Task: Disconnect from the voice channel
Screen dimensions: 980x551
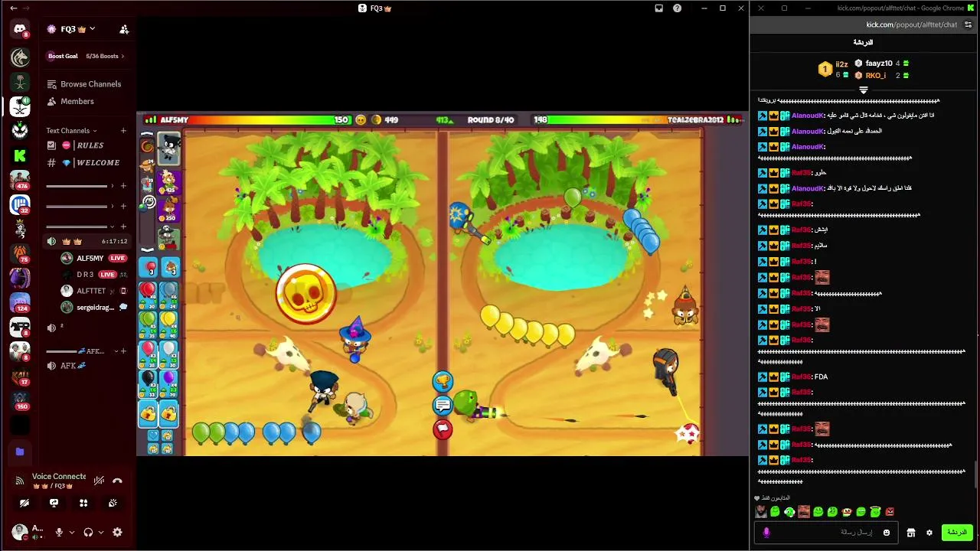Action: point(117,481)
